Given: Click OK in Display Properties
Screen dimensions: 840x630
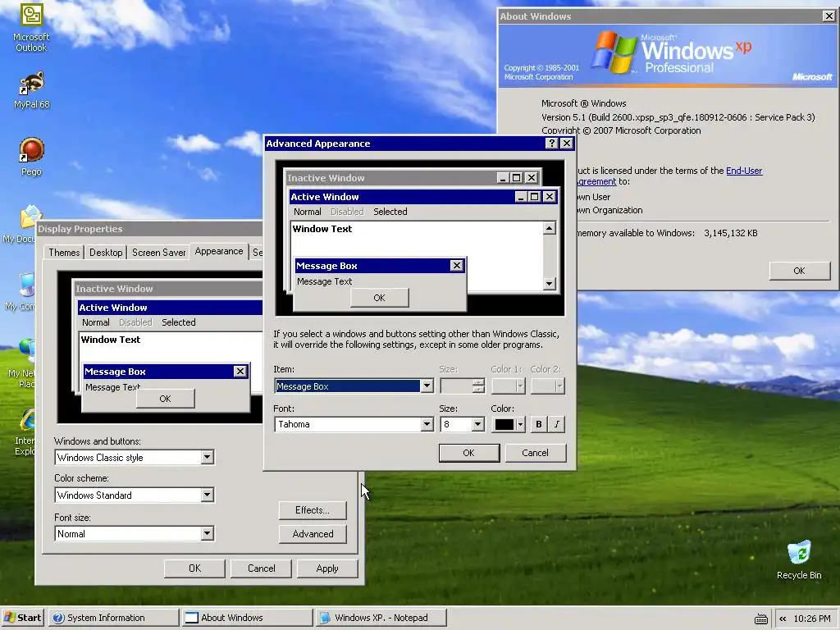Looking at the screenshot, I should [x=194, y=568].
